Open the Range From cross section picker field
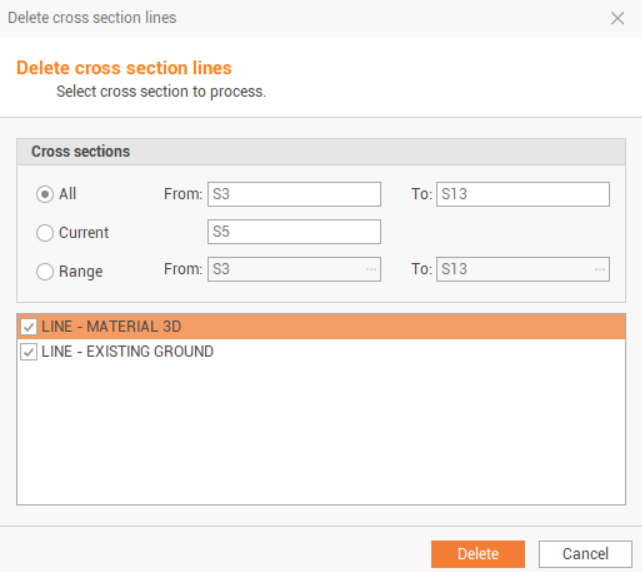The image size is (642, 572). pos(285,270)
